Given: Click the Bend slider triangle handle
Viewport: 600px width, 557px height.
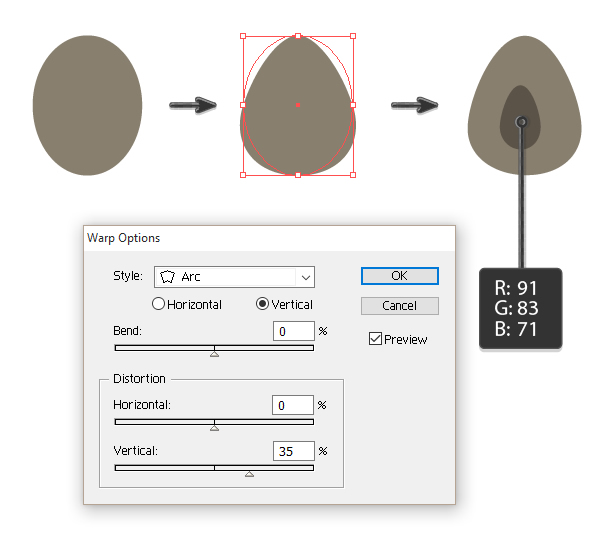Looking at the screenshot, I should click(x=214, y=353).
